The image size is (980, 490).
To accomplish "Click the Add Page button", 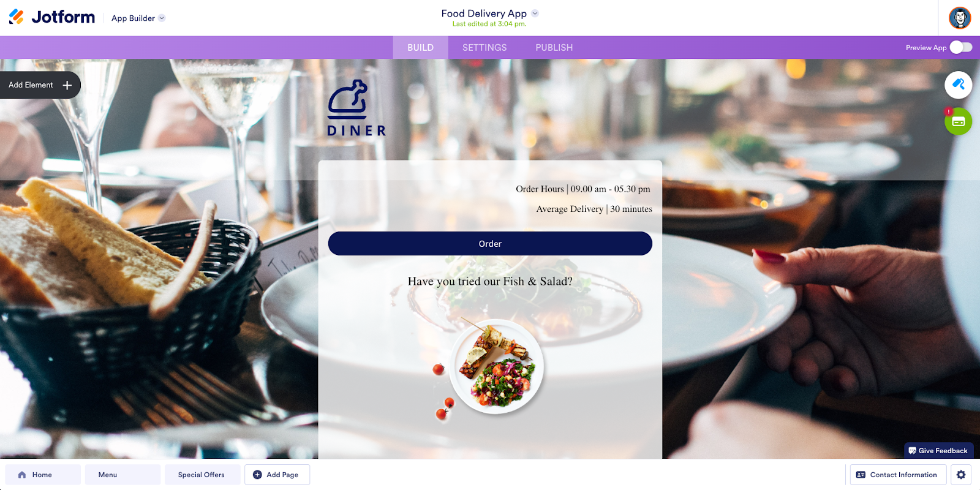I will (277, 475).
